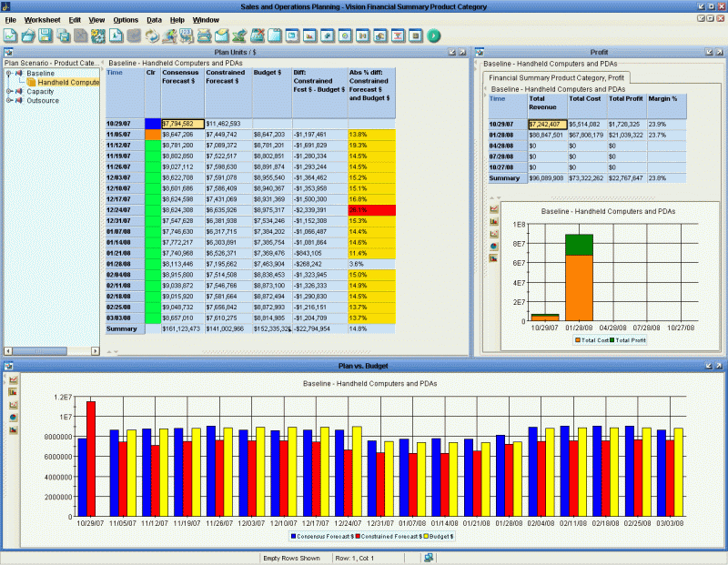Click the document info toolbar icon
Screen dimensions: 728x565
tap(116, 35)
